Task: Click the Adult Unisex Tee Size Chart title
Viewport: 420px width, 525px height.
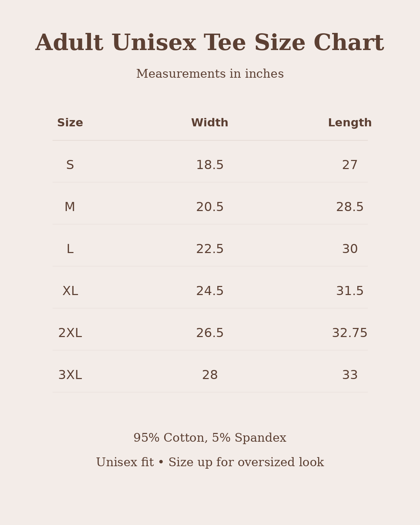Action: 210,43
